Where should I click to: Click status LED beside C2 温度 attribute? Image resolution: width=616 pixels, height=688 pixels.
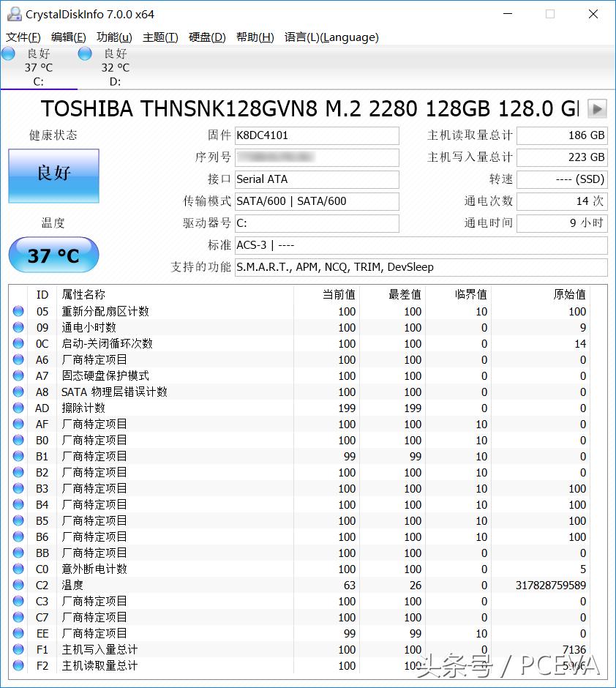[18, 586]
